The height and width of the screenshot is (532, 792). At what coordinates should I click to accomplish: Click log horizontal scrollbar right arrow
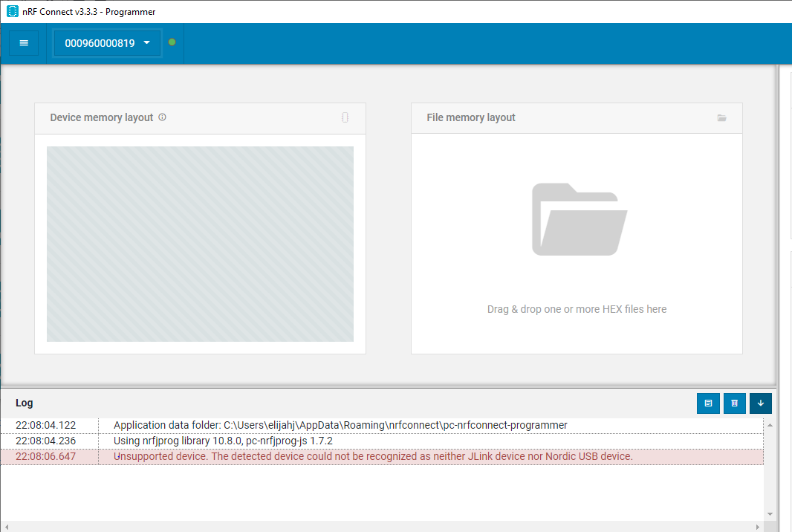click(758, 527)
